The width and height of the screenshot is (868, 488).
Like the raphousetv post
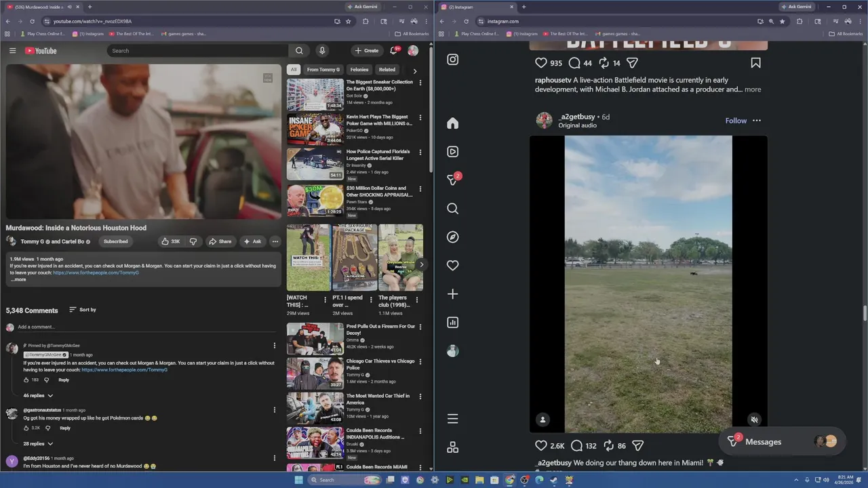(x=541, y=63)
